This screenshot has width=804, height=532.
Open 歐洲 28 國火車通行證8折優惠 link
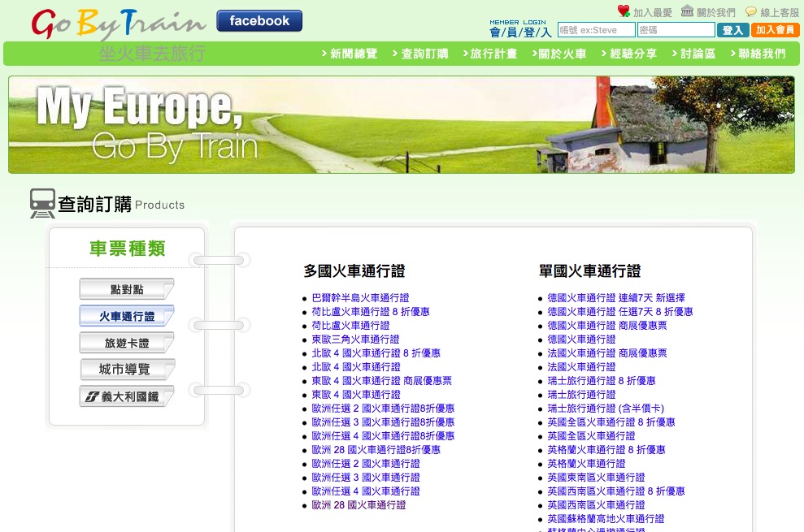click(376, 450)
